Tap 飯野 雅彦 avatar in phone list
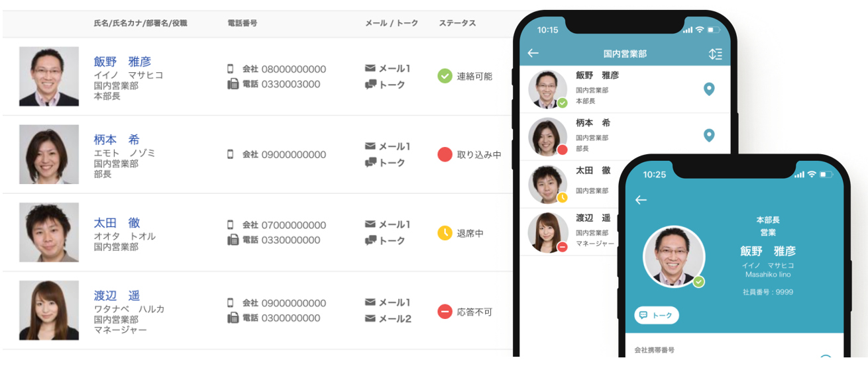The image size is (868, 366). (x=547, y=89)
